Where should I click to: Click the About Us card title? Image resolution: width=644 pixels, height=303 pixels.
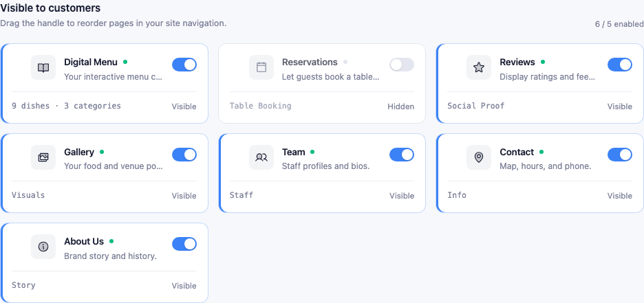84,241
